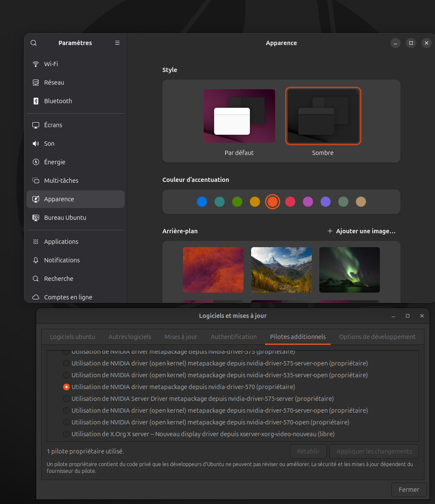Choose the xserver-xorg-video-nouveau driver option
The width and height of the screenshot is (435, 504).
[x=66, y=434]
